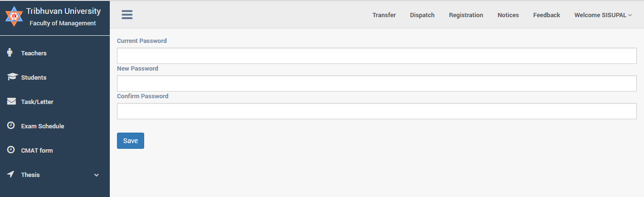The width and height of the screenshot is (644, 197).
Task: Click the Task/Letter envelope icon
Action: click(11, 102)
